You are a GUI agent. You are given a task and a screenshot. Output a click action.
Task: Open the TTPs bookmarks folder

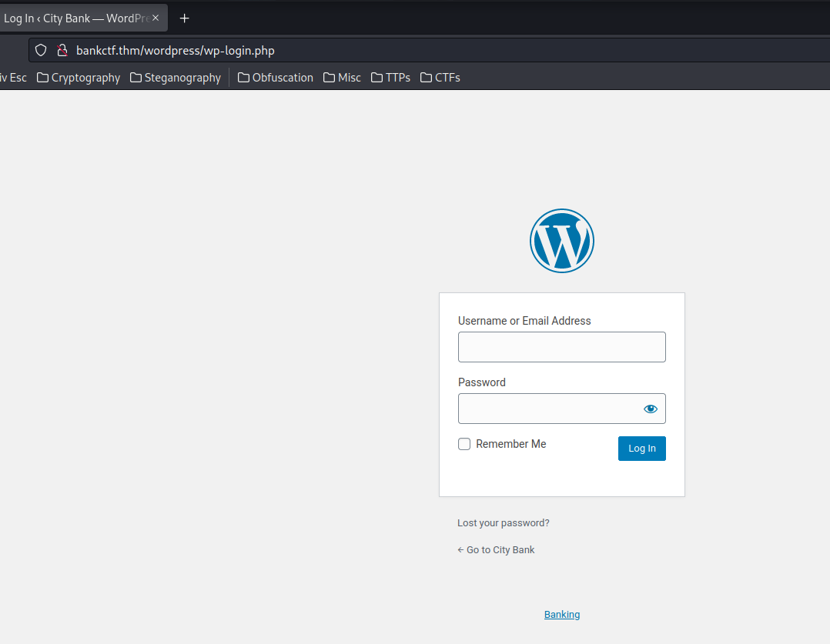point(390,78)
